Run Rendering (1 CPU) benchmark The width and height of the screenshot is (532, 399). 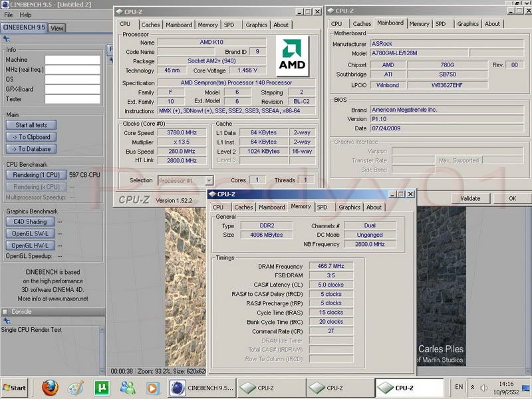[36, 175]
